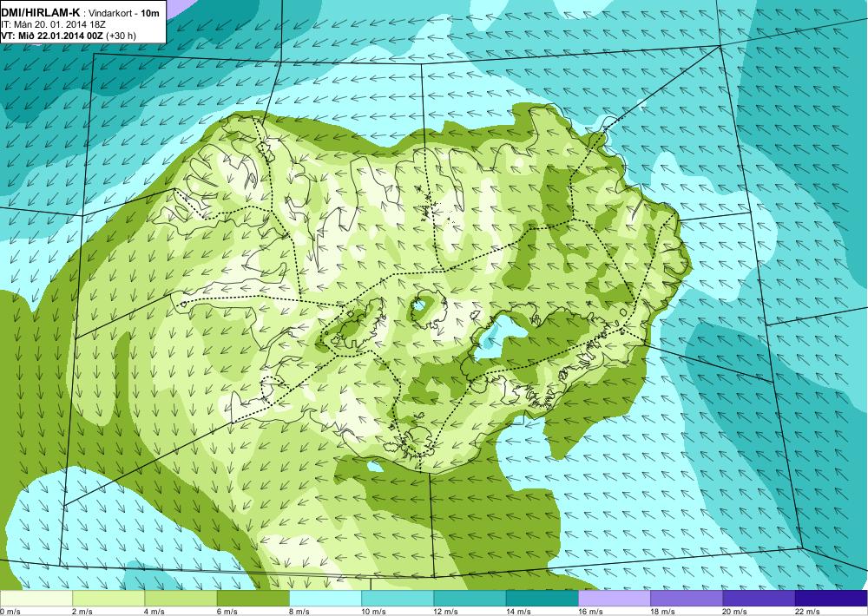This screenshot has width=868, height=616.
Task: Pick the pale cyan 8–10 m/s legend swatch
Action: (325, 599)
